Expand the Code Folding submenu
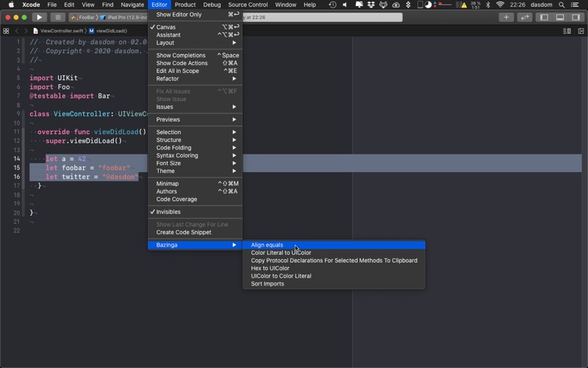The height and width of the screenshot is (368, 588). point(195,148)
